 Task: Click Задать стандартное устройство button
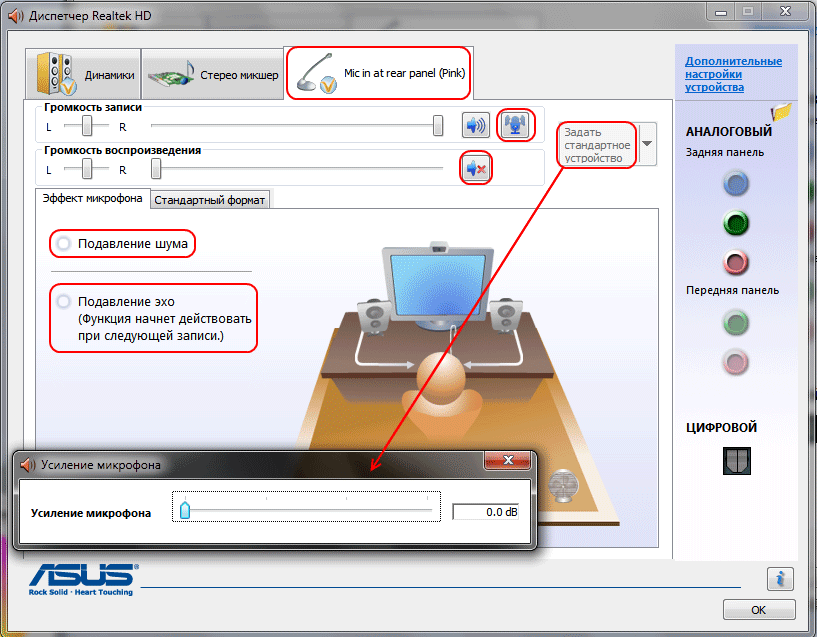(x=597, y=145)
